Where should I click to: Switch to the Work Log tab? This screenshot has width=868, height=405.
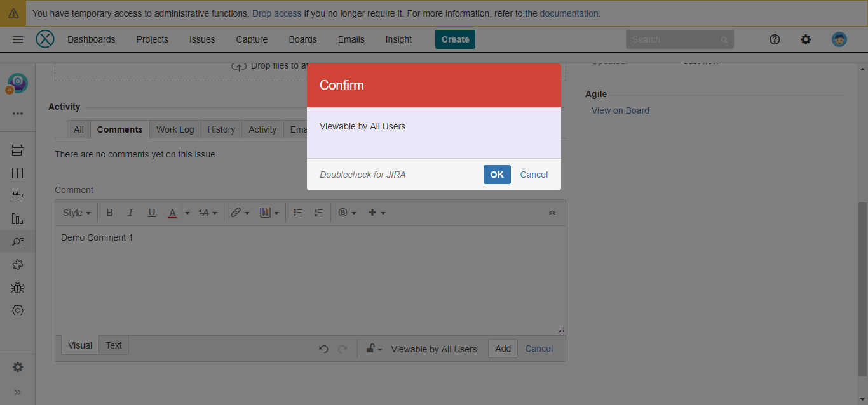tap(175, 129)
